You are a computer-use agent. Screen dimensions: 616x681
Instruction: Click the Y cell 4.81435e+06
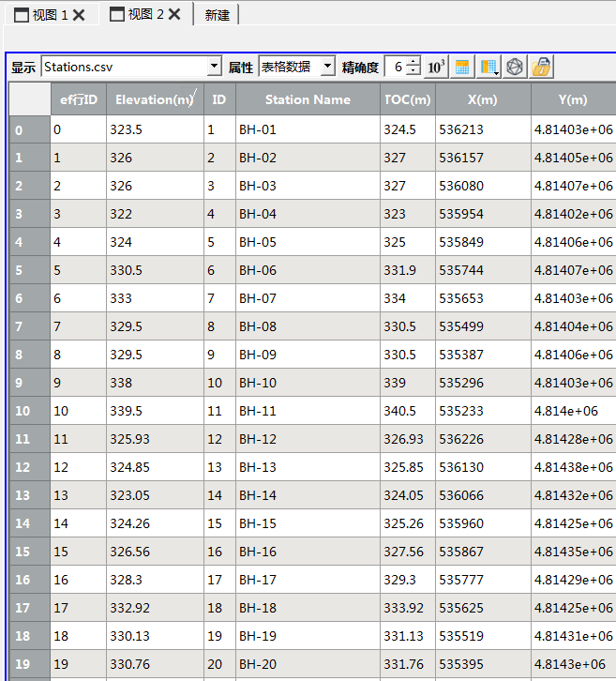(x=573, y=552)
